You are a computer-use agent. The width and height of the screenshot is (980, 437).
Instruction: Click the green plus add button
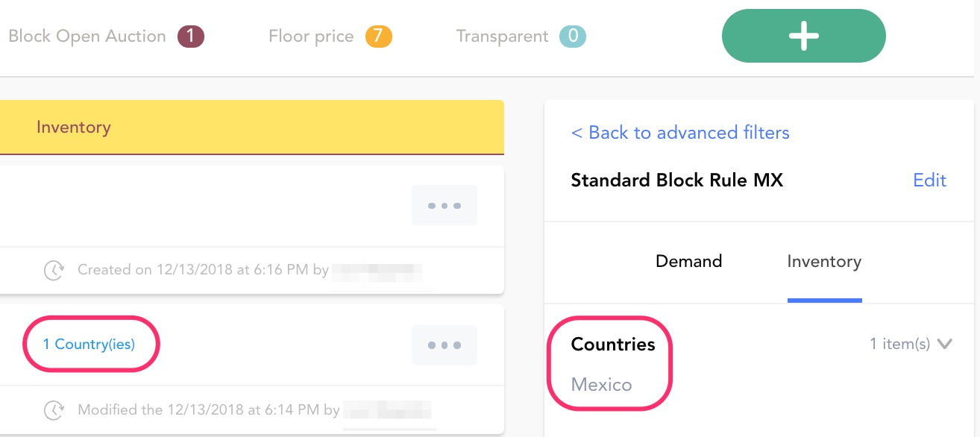(x=803, y=36)
